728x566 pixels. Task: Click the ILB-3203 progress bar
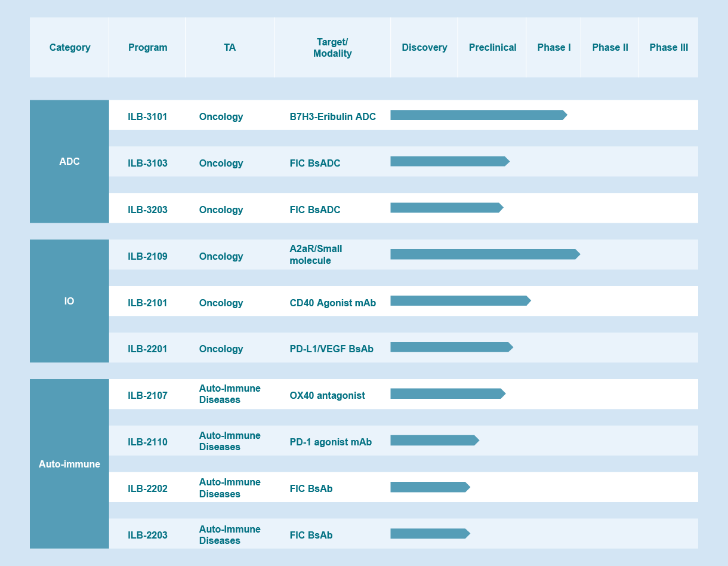click(x=446, y=208)
